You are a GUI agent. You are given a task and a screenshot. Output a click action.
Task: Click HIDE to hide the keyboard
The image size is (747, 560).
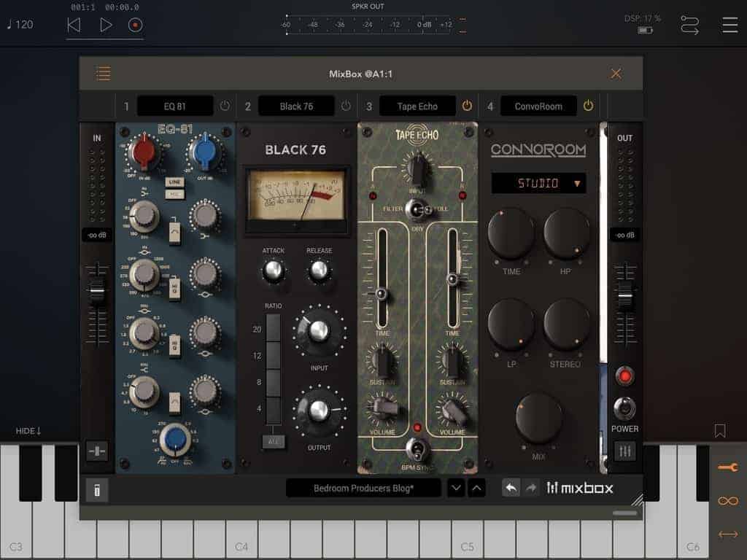coord(28,431)
